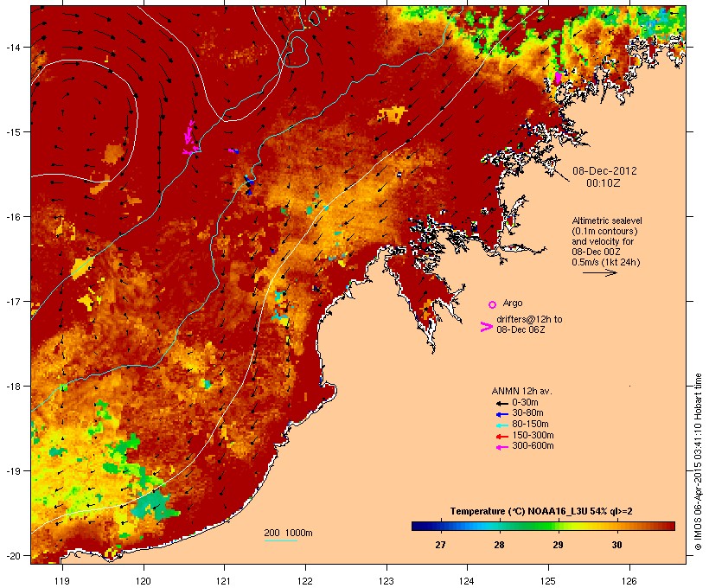Click the time text 00:10Z
Screen dimensions: 709x588
pos(604,182)
